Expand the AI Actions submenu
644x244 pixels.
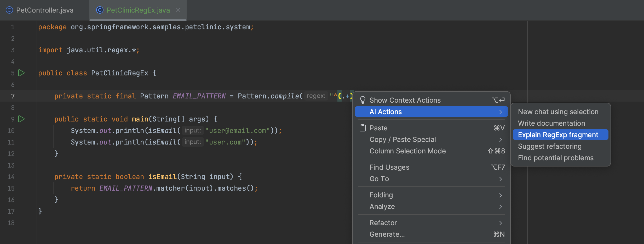click(431, 112)
